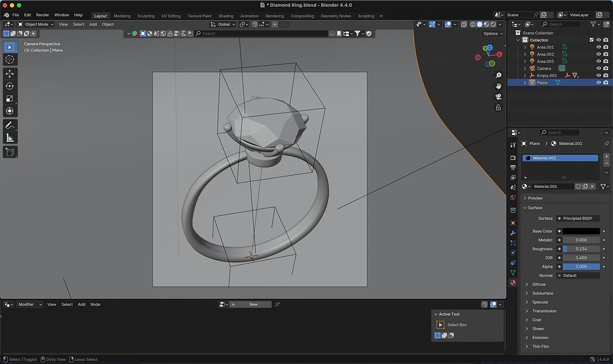This screenshot has height=364, width=613.
Task: Click the outliner filter funnel icon
Action: point(593,24)
